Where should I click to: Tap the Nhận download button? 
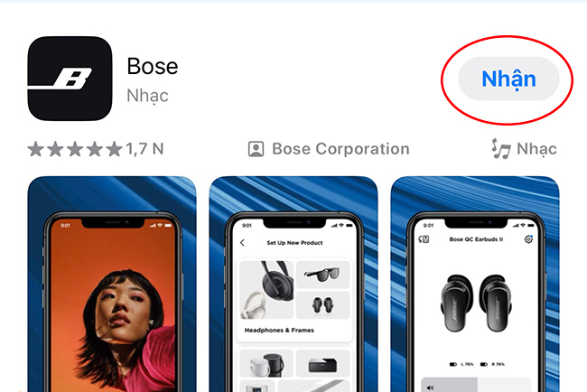pos(508,79)
